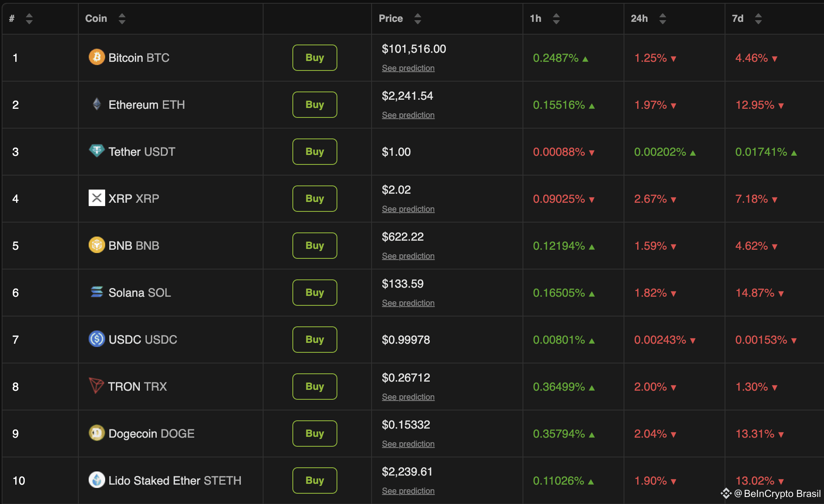The image size is (824, 504).
Task: Buy Solana SOL
Action: tap(315, 293)
